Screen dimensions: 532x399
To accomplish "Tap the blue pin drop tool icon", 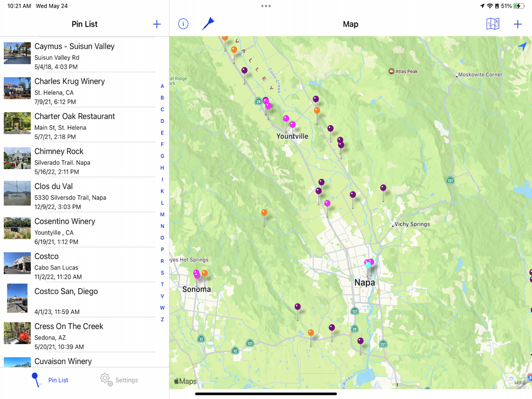I will 208,24.
